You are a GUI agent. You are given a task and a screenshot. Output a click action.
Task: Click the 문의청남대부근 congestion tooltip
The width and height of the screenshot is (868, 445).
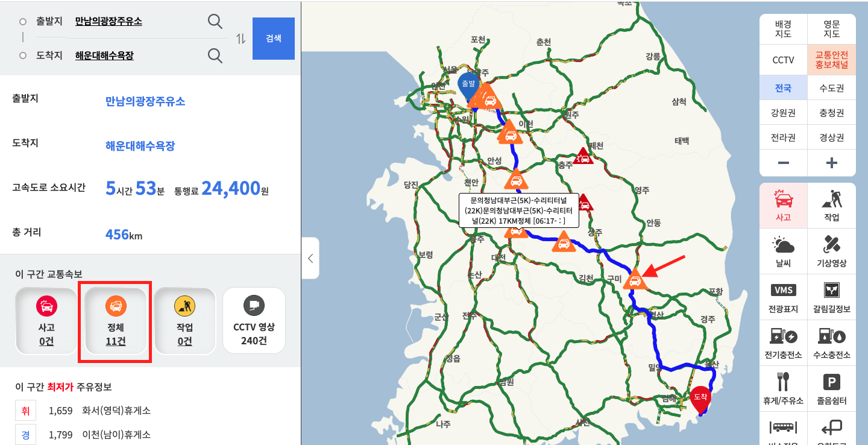(x=518, y=210)
